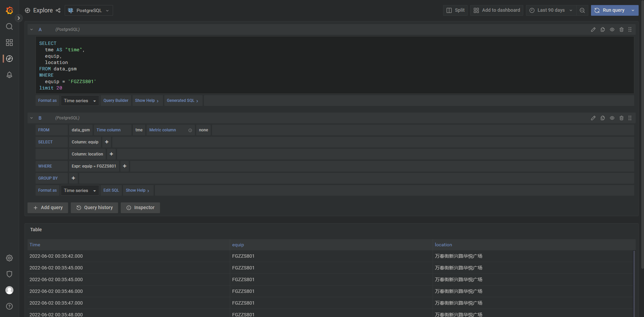Switch query A to Query Builder
The width and height of the screenshot is (644, 317).
tap(116, 101)
